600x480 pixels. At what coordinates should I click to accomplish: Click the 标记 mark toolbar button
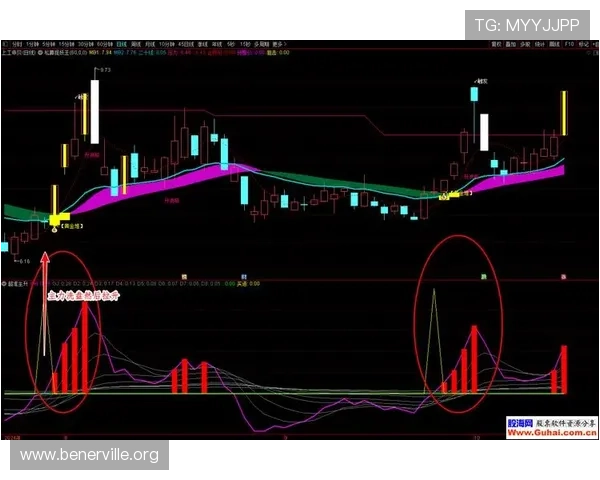coord(583,45)
